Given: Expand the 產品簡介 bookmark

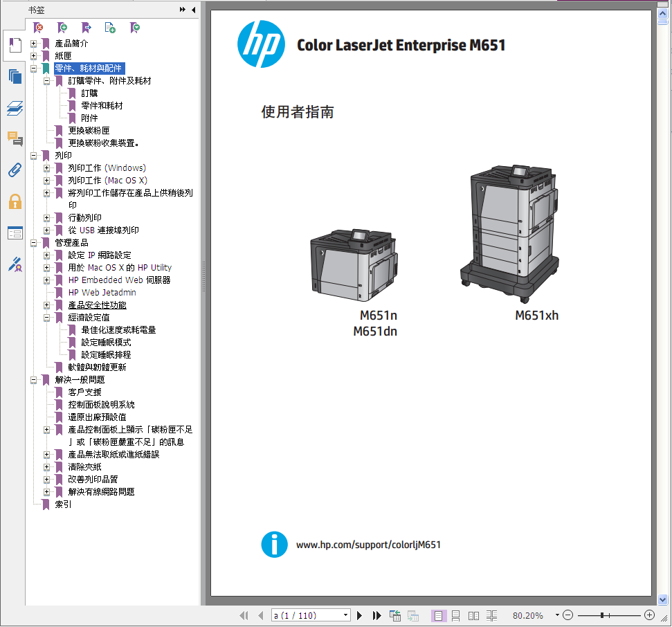Looking at the screenshot, I should (x=33, y=44).
